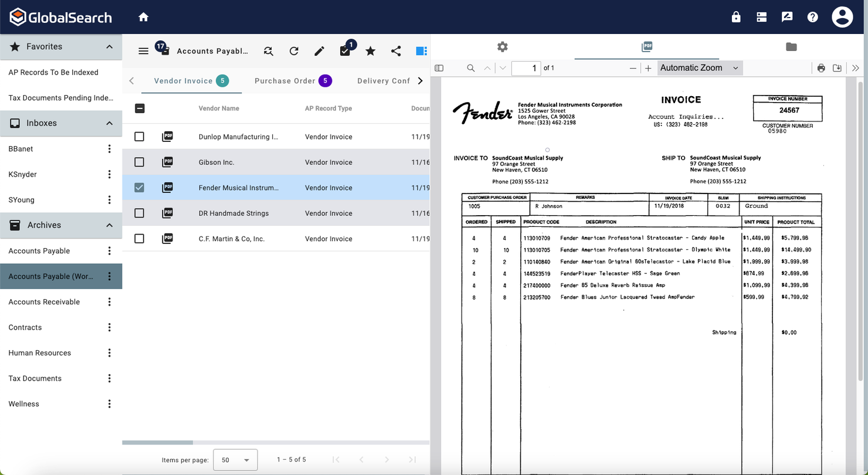Collapse the Favorites section
Viewport: 868px width, 475px height.
pos(109,46)
